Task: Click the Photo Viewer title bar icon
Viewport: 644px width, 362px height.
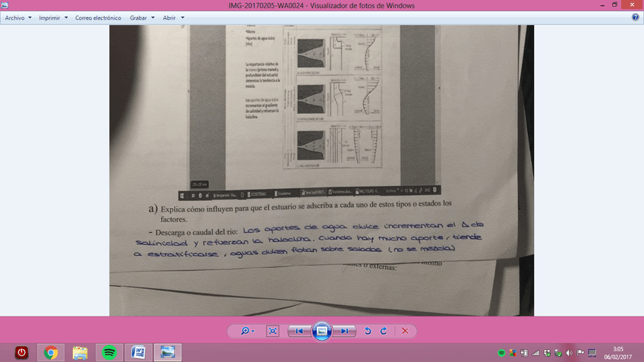Action: pos(5,5)
